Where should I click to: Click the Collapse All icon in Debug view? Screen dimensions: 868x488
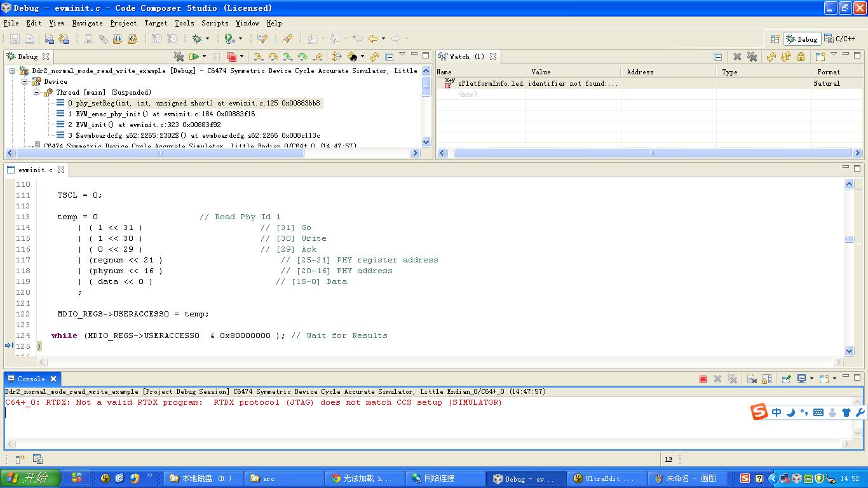pyautogui.click(x=389, y=57)
